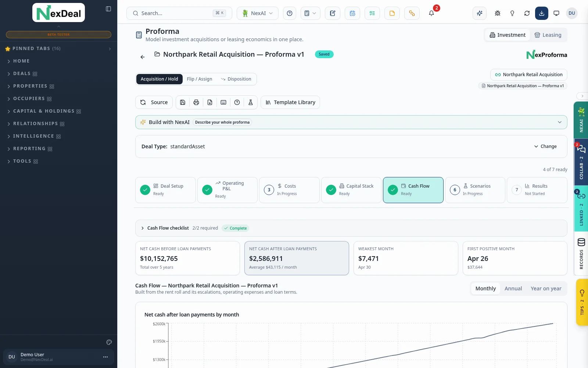
Task: Expand the Cash Flow checklist
Action: click(351, 228)
